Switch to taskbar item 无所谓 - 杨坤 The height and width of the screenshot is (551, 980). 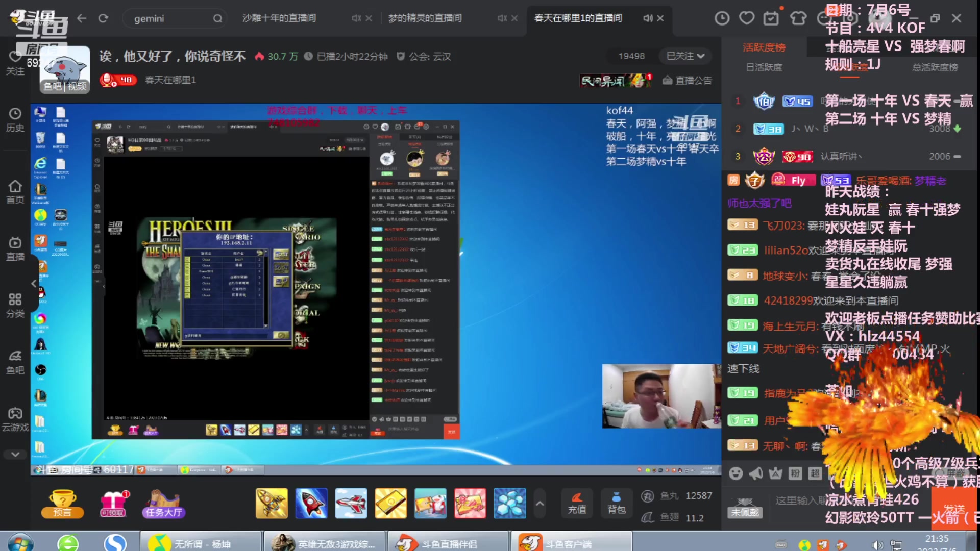click(x=202, y=542)
